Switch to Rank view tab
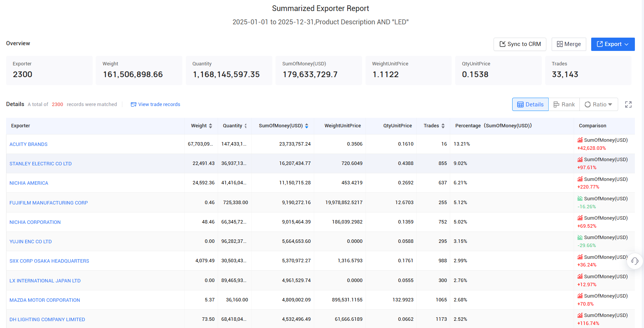This screenshot has height=328, width=644. (564, 105)
